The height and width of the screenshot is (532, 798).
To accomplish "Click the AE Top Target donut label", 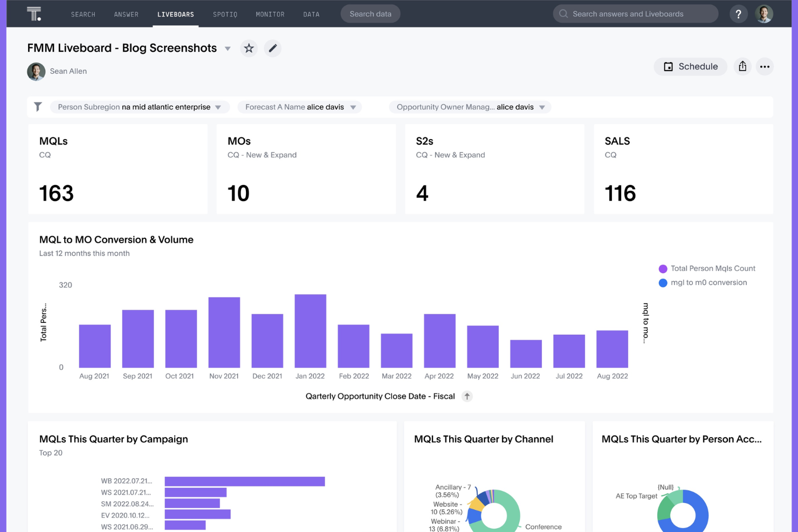I will click(x=637, y=496).
